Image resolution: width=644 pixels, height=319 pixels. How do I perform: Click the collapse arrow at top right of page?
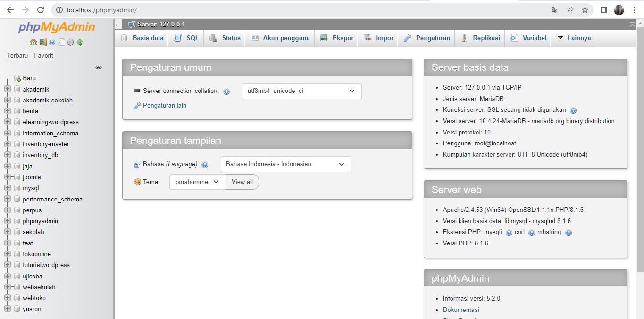[632, 25]
